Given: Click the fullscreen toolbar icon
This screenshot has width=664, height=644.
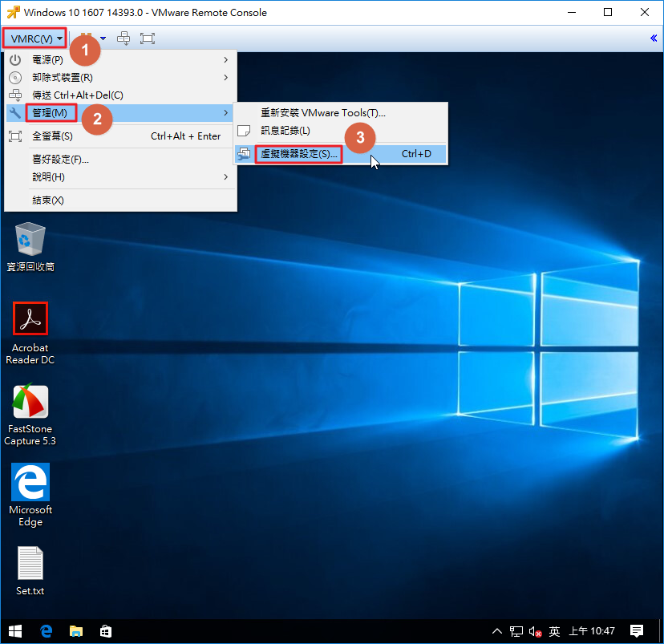Looking at the screenshot, I should (x=148, y=38).
